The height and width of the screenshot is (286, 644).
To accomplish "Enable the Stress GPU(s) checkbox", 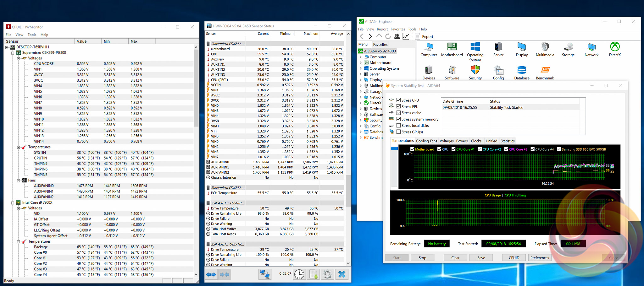I will point(398,132).
